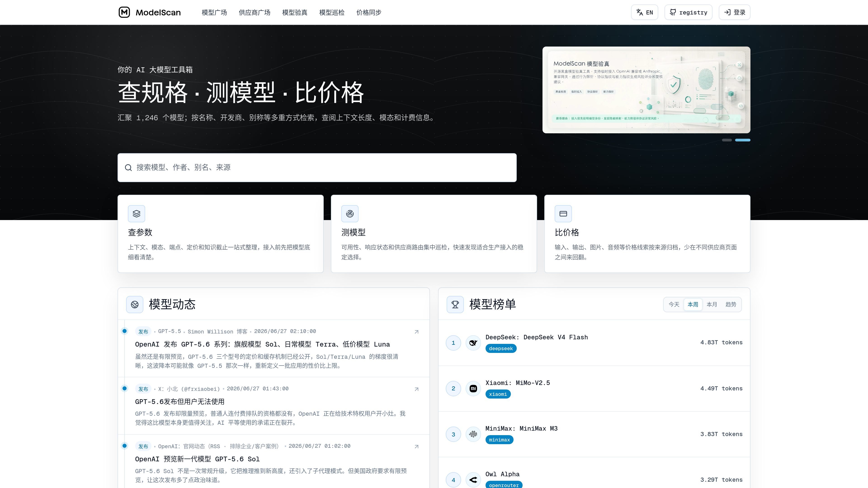
Task: Open the 模型广场 nav menu
Action: tap(214, 12)
